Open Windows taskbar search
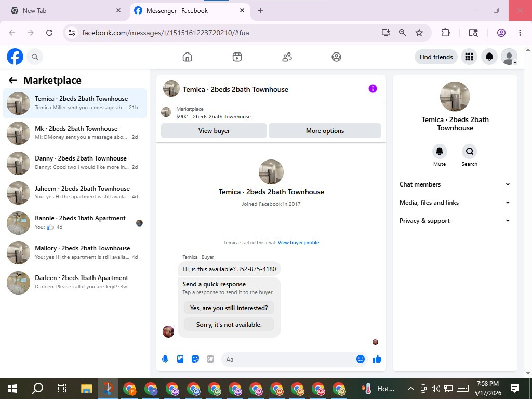The height and width of the screenshot is (399, 532). coord(37,389)
